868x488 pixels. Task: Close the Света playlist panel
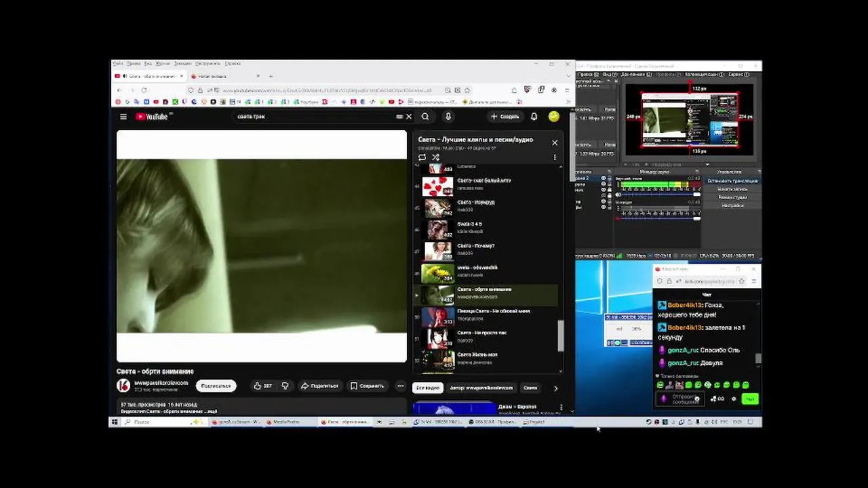point(555,142)
